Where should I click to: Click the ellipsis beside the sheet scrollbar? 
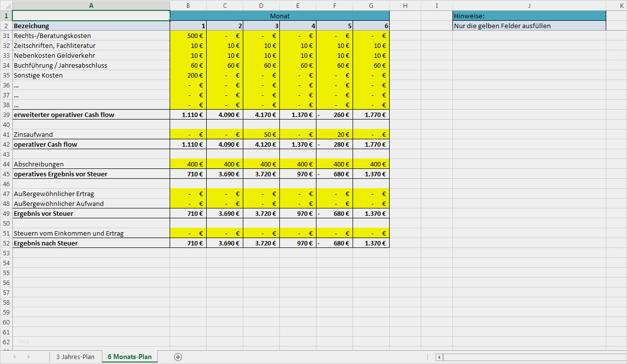click(427, 357)
